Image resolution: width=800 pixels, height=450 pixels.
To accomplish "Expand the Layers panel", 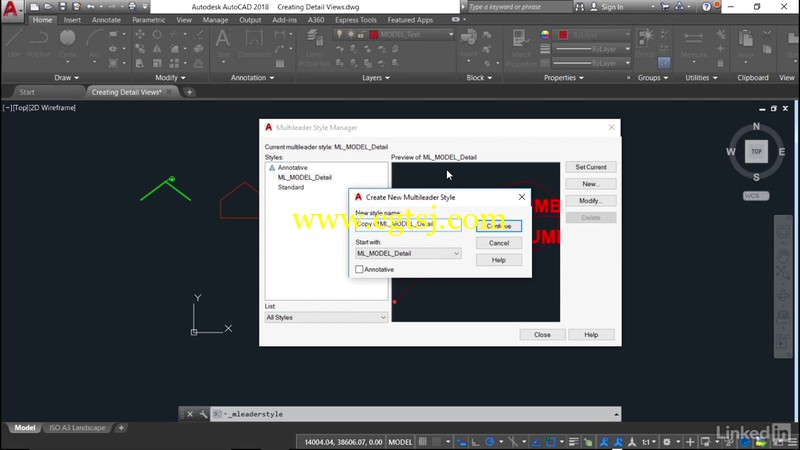I will [376, 78].
